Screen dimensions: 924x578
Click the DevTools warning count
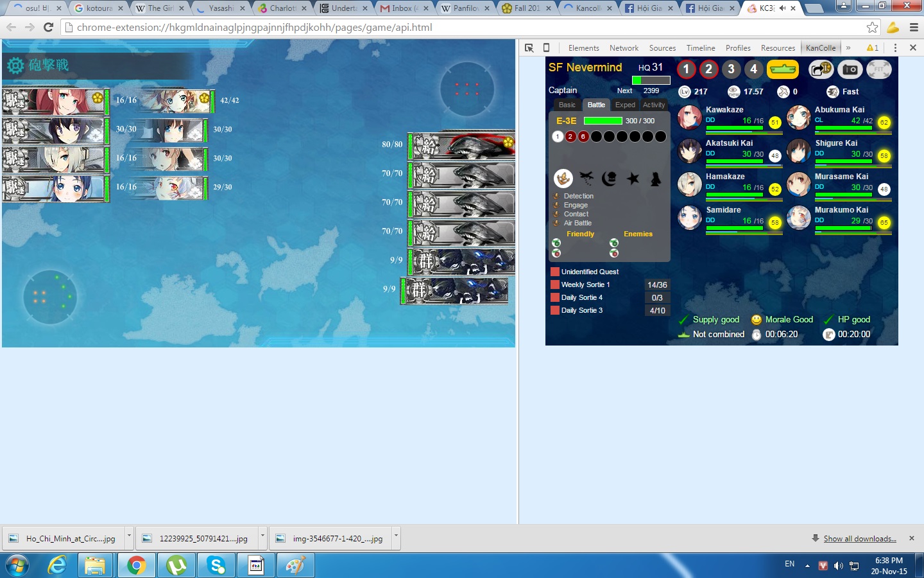tap(873, 48)
